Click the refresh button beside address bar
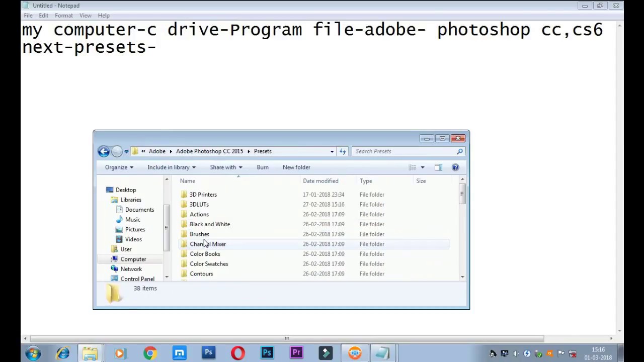This screenshot has height=362, width=644. tap(343, 151)
